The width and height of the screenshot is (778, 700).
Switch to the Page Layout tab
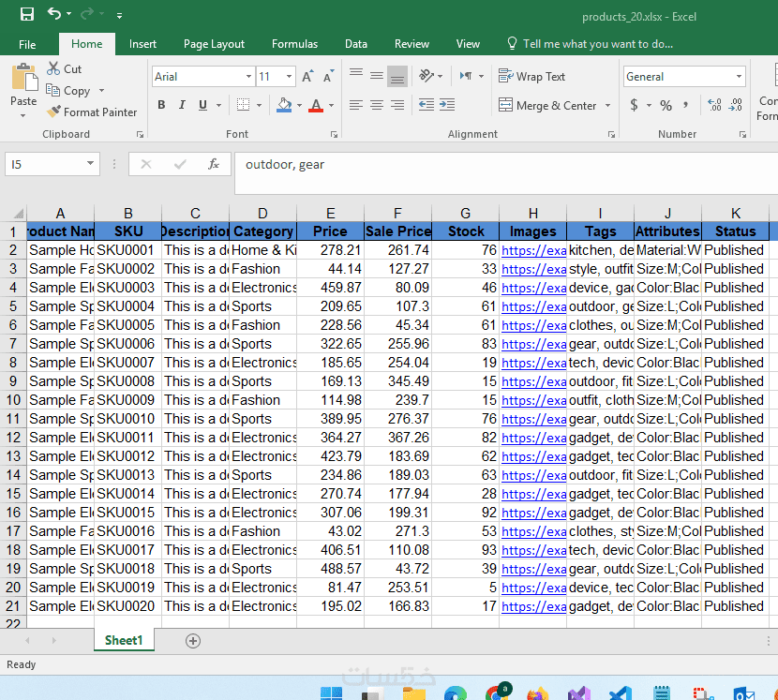[x=214, y=44]
